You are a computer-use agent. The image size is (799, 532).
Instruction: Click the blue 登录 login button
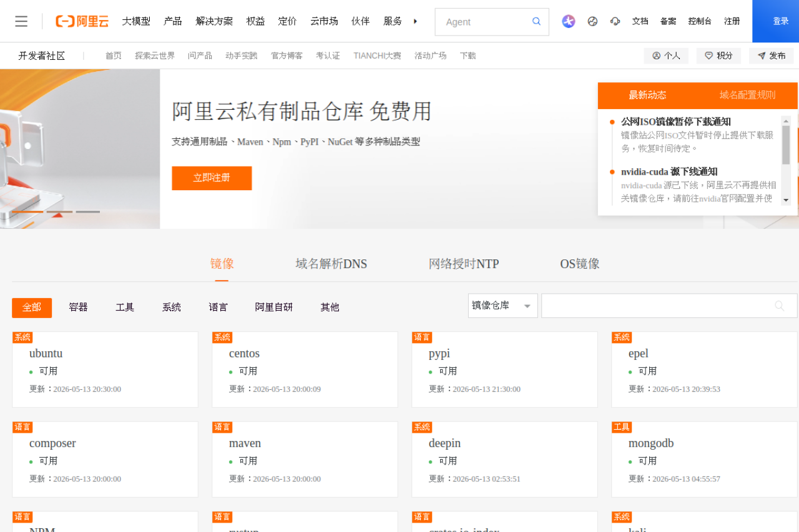click(x=776, y=21)
